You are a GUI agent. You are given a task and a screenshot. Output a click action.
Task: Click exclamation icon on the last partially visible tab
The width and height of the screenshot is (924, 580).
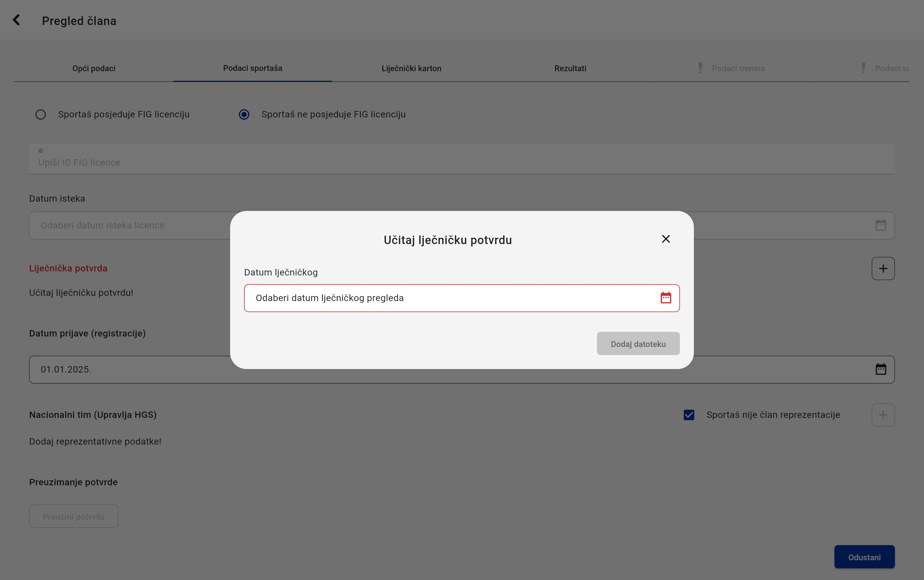click(x=863, y=68)
